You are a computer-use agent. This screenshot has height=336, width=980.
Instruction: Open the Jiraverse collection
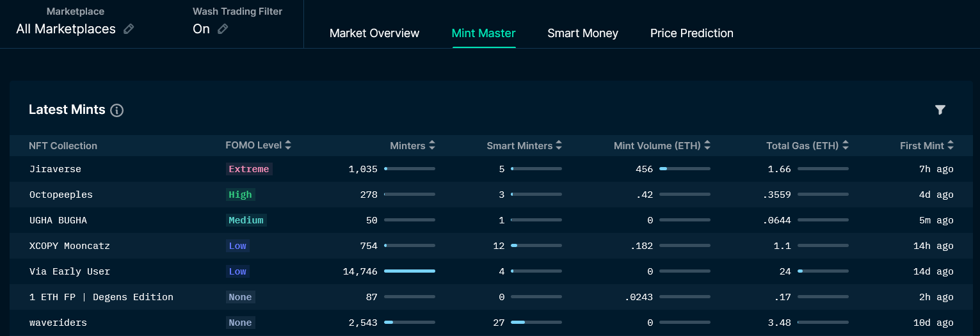tap(55, 169)
